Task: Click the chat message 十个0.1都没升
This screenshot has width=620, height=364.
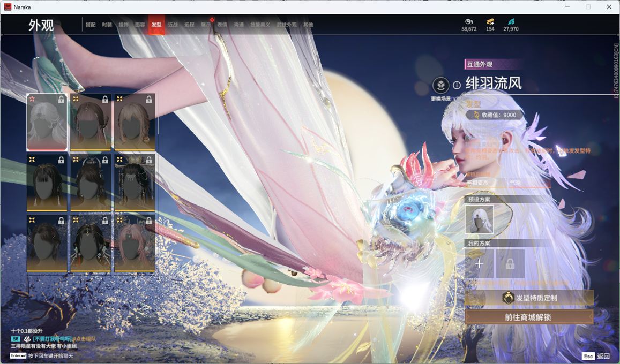Action: click(x=26, y=331)
